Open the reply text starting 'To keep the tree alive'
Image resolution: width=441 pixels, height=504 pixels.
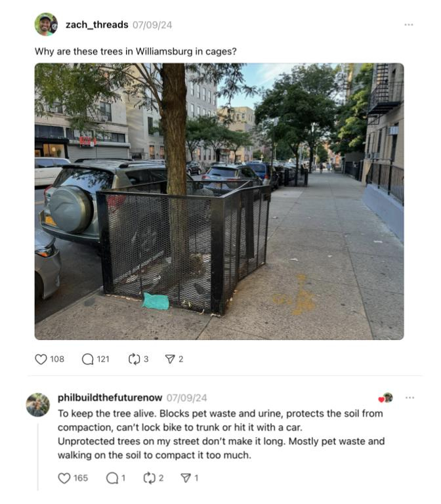221,434
